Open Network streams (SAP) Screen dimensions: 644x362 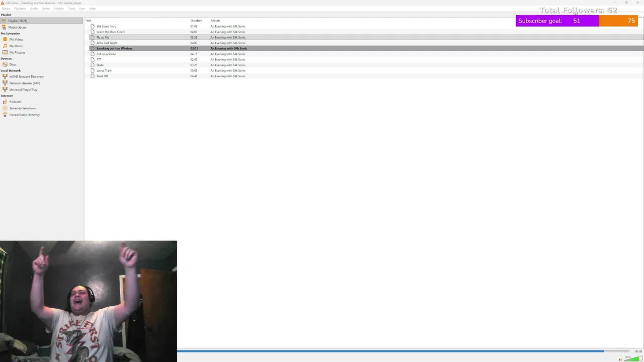pyautogui.click(x=24, y=83)
